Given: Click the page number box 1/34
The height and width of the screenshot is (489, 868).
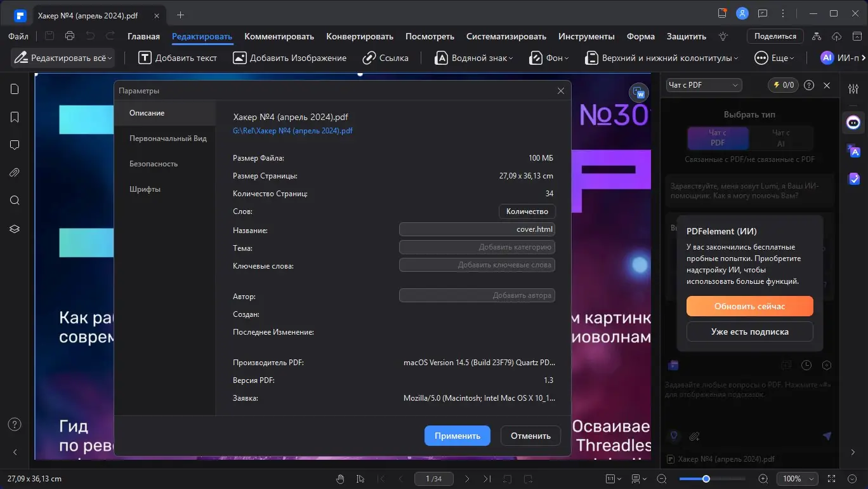Looking at the screenshot, I should coord(433,479).
